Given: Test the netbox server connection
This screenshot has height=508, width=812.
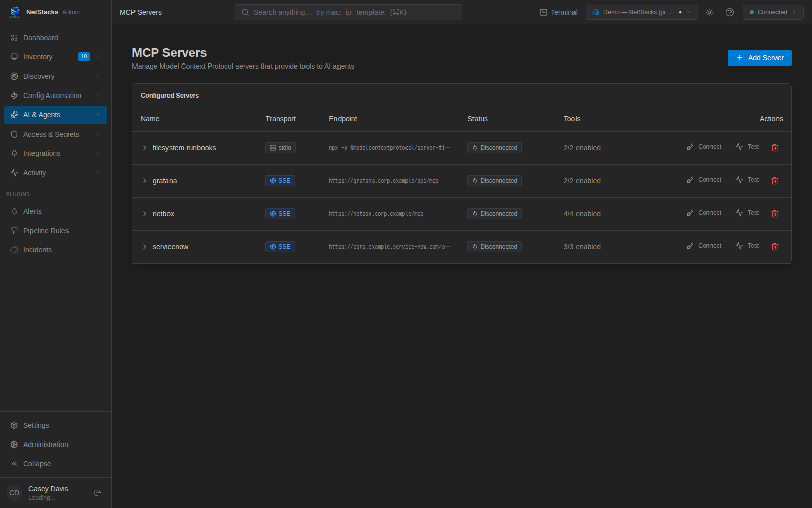Looking at the screenshot, I should point(747,213).
